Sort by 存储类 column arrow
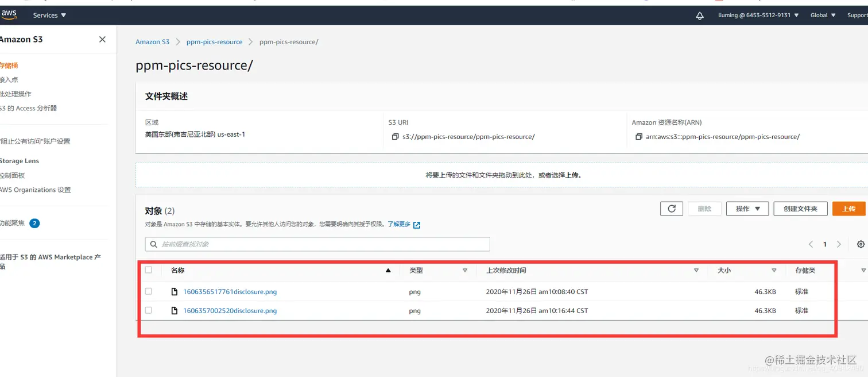868x377 pixels. (x=863, y=270)
